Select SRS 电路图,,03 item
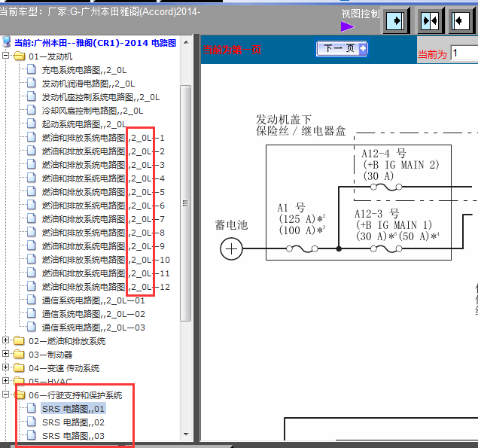Viewport: 478px width, 448px height. point(73,436)
